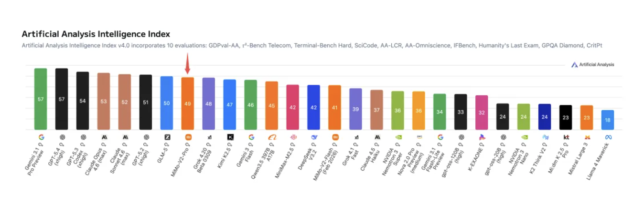This screenshot has height=204, width=644.
Task: Click the Meta logo for Llama 4 Maverick
Action: pos(608,137)
